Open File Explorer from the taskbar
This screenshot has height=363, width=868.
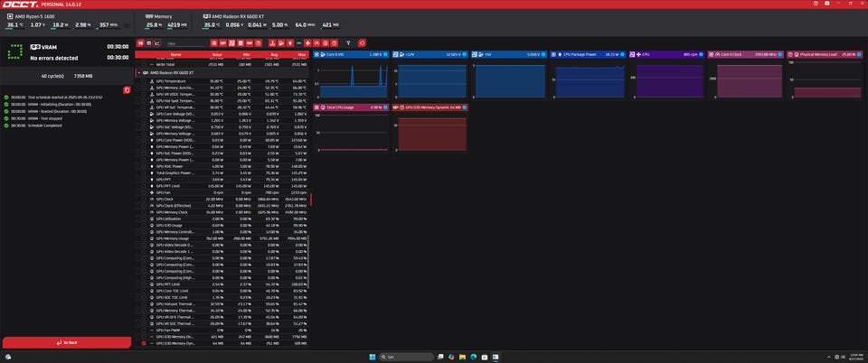(x=462, y=357)
